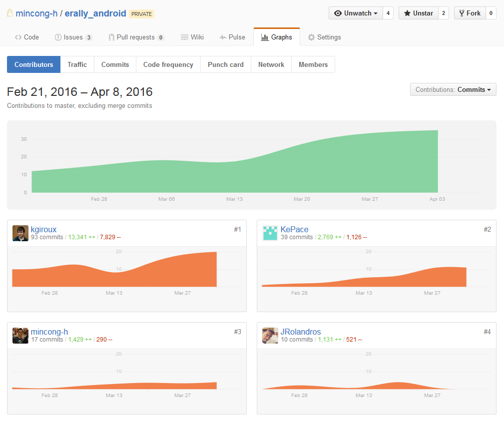This screenshot has width=504, height=422.
Task: Unstar the repository
Action: pyautogui.click(x=419, y=13)
